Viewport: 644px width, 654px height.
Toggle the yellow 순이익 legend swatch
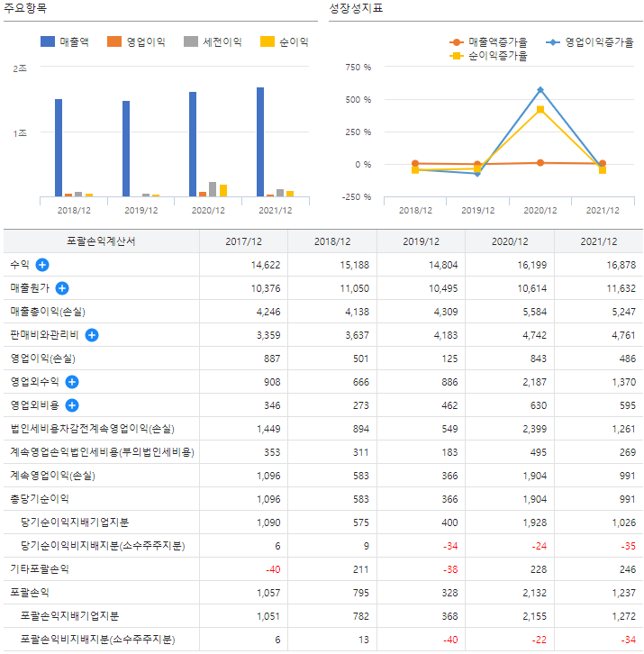coord(268,41)
